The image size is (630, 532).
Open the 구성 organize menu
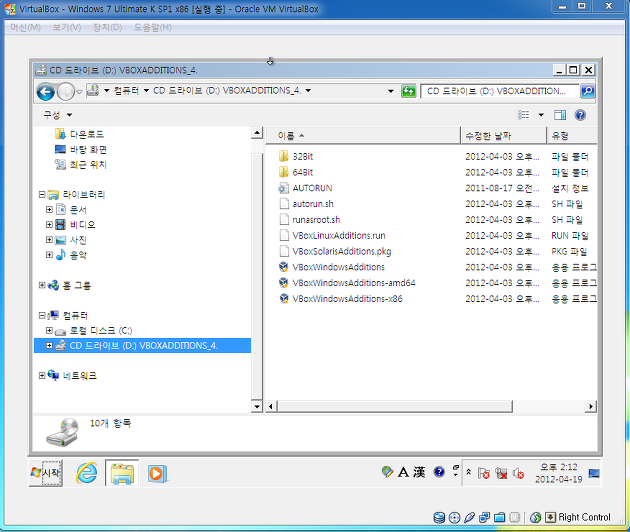pos(57,115)
